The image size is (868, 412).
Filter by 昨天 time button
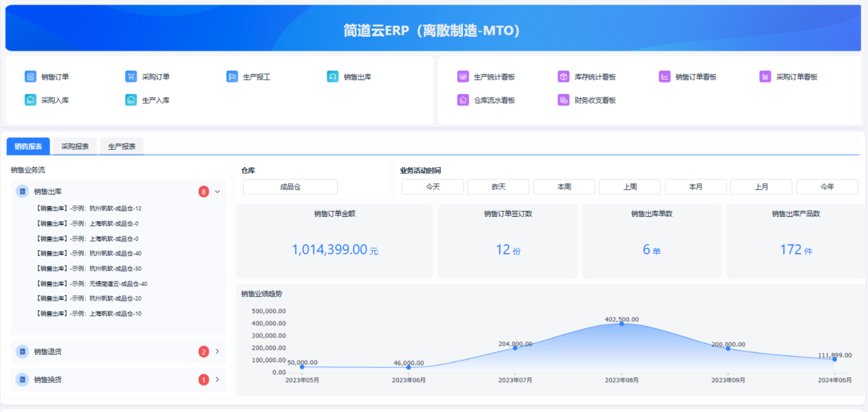pyautogui.click(x=498, y=186)
